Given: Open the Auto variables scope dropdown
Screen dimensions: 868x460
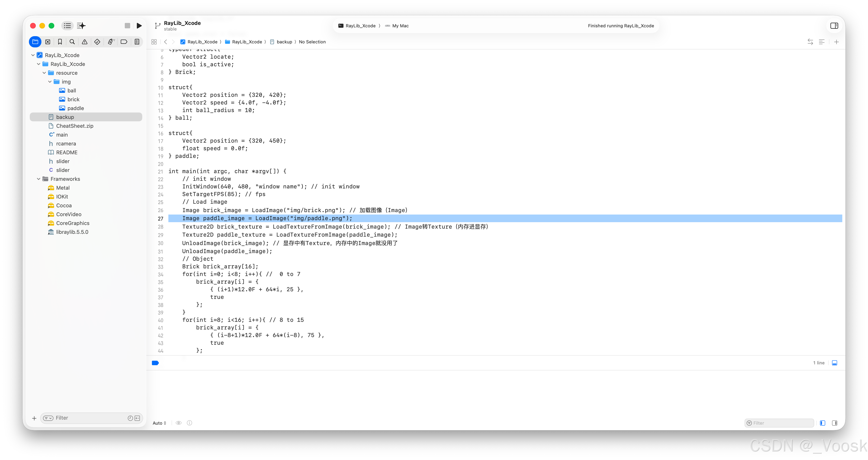Looking at the screenshot, I should pyautogui.click(x=159, y=423).
